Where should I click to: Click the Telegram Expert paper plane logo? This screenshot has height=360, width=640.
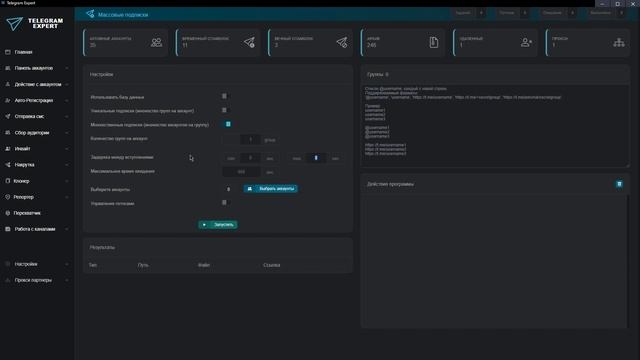tap(14, 24)
